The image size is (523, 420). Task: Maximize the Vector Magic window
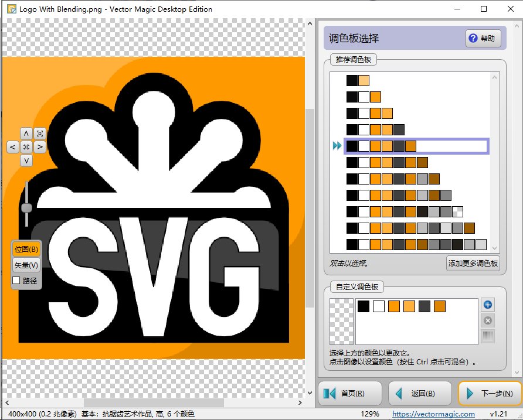click(x=484, y=9)
